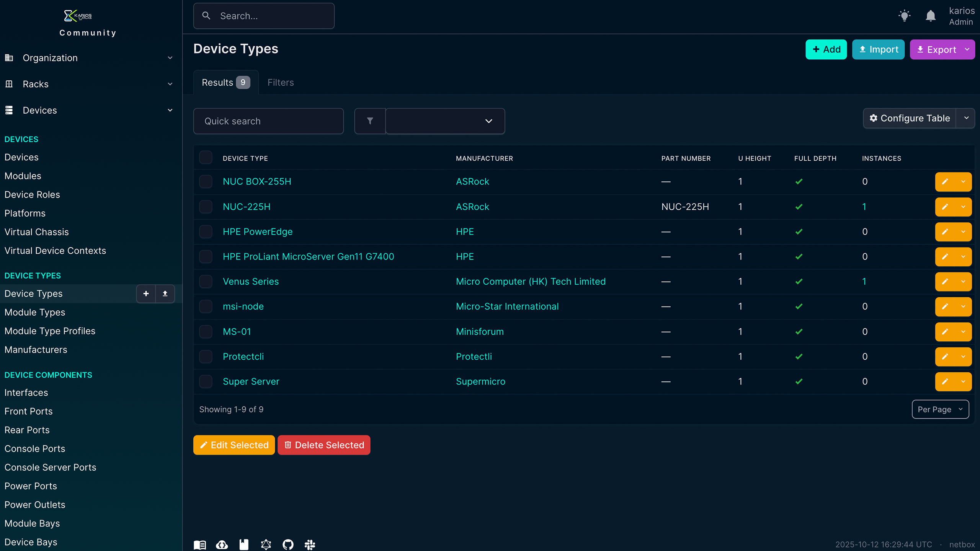Click the Delete Selected button
The height and width of the screenshot is (551, 980).
(x=324, y=445)
